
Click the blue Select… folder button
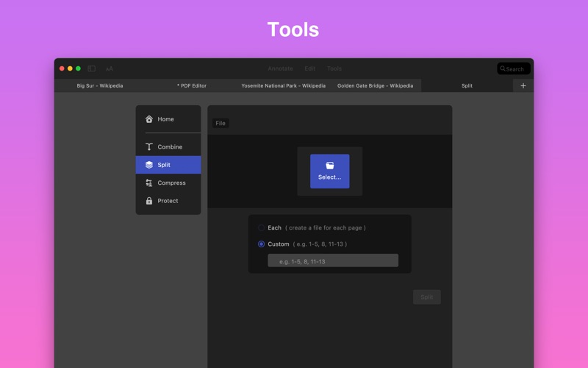point(329,171)
